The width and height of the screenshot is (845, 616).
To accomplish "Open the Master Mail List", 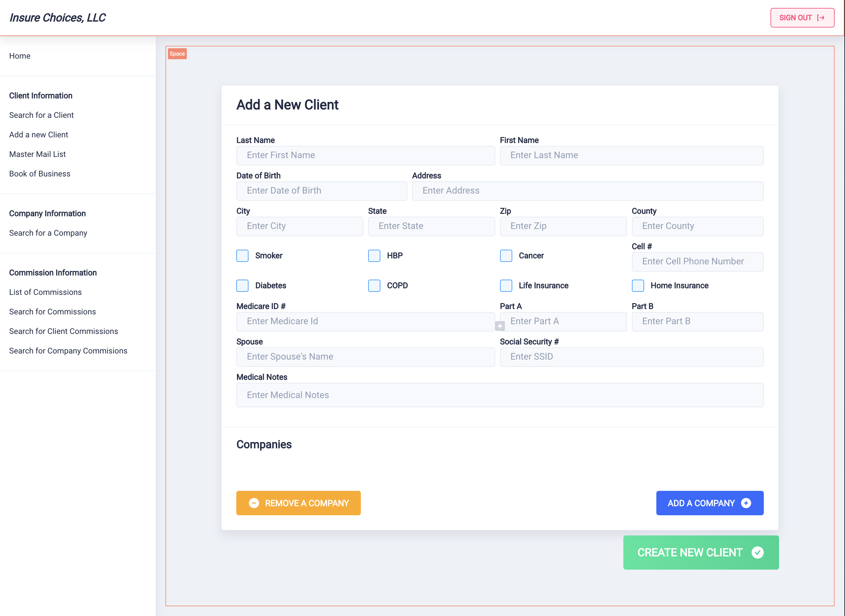I will pyautogui.click(x=37, y=154).
